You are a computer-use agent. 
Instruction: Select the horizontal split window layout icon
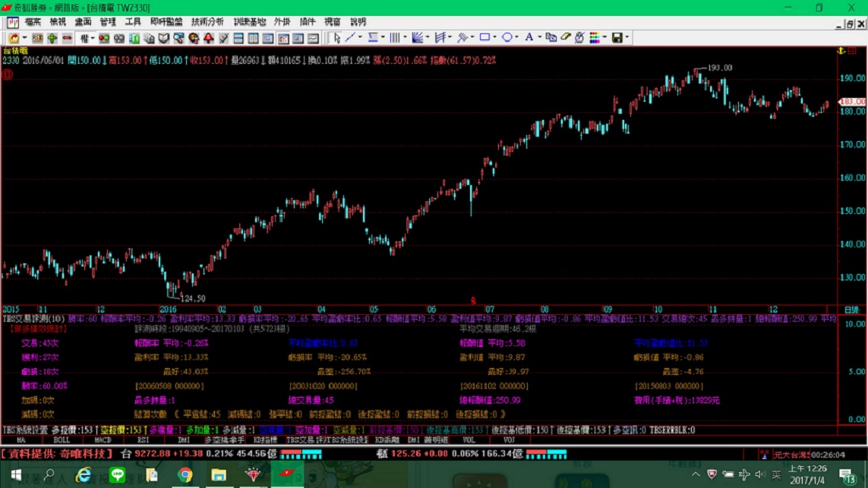click(x=238, y=38)
